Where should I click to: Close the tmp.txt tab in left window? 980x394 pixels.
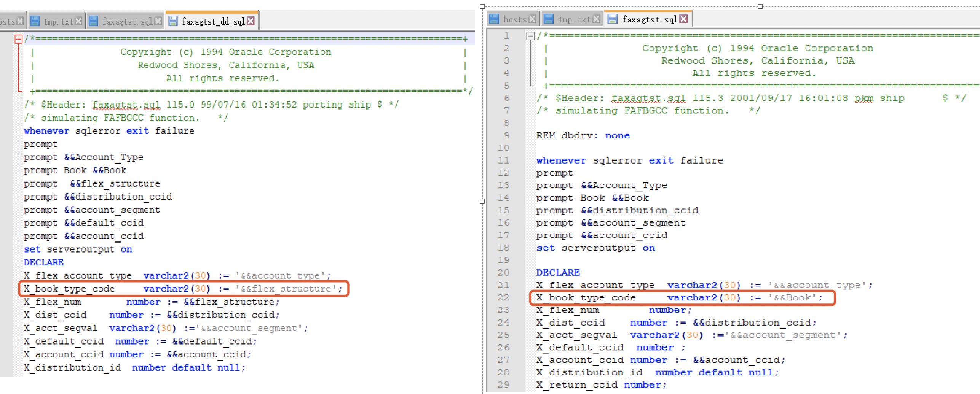(x=78, y=21)
